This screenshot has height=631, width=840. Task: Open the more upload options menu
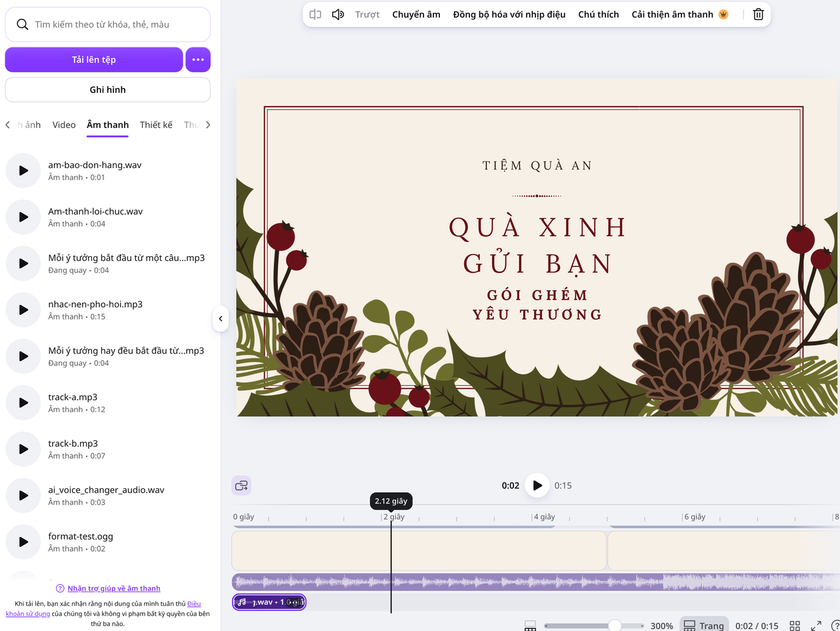pyautogui.click(x=198, y=59)
